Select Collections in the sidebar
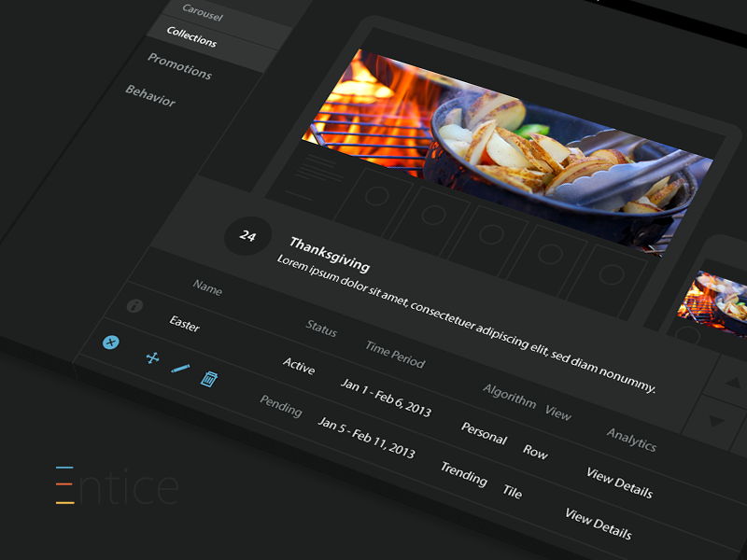This screenshot has width=747, height=560. 191,36
